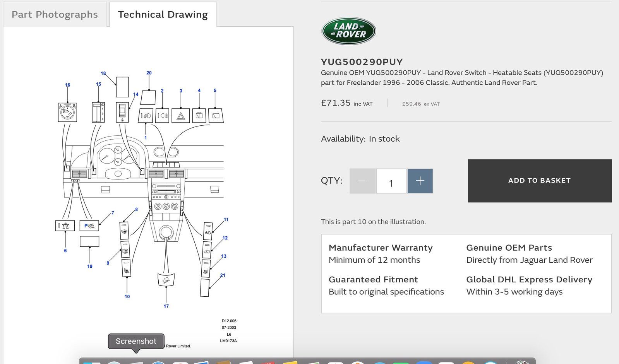The image size is (619, 364).
Task: Click the LM0173A drawing code
Action: pos(228,341)
